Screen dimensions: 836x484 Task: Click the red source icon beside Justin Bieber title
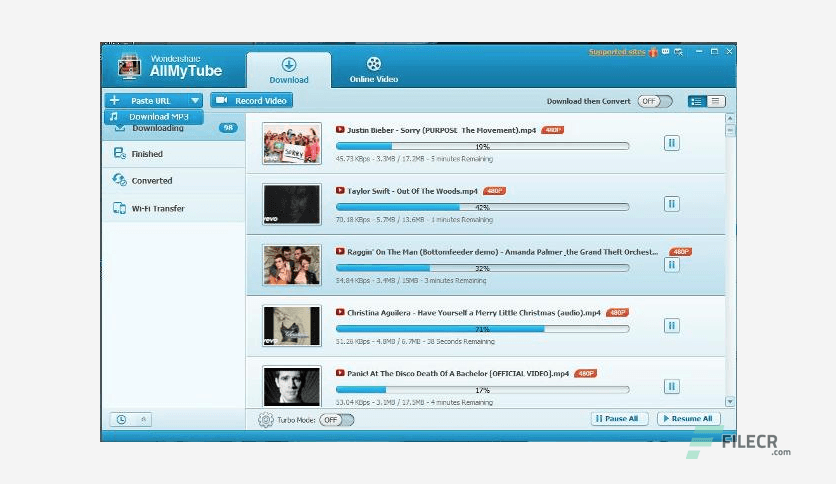(340, 130)
